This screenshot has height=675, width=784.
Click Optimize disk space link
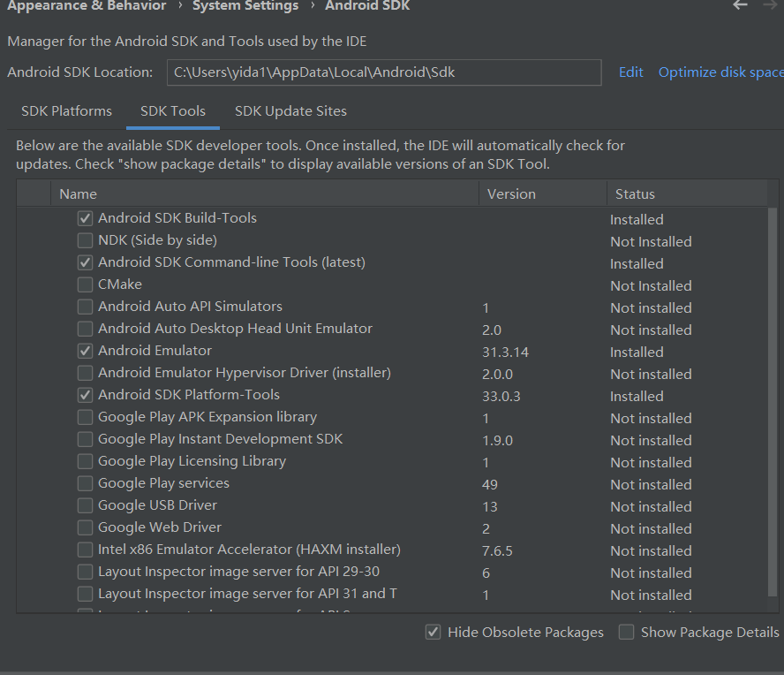point(721,72)
